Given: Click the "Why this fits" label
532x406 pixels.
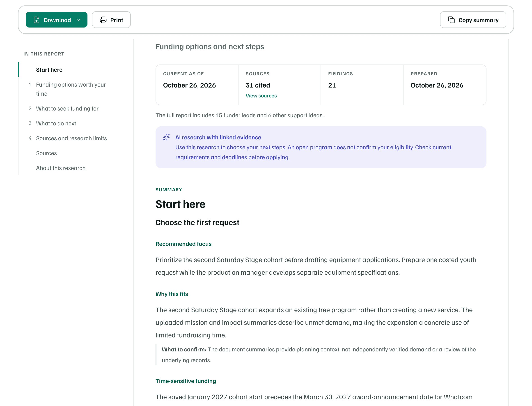Looking at the screenshot, I should pyautogui.click(x=172, y=294).
